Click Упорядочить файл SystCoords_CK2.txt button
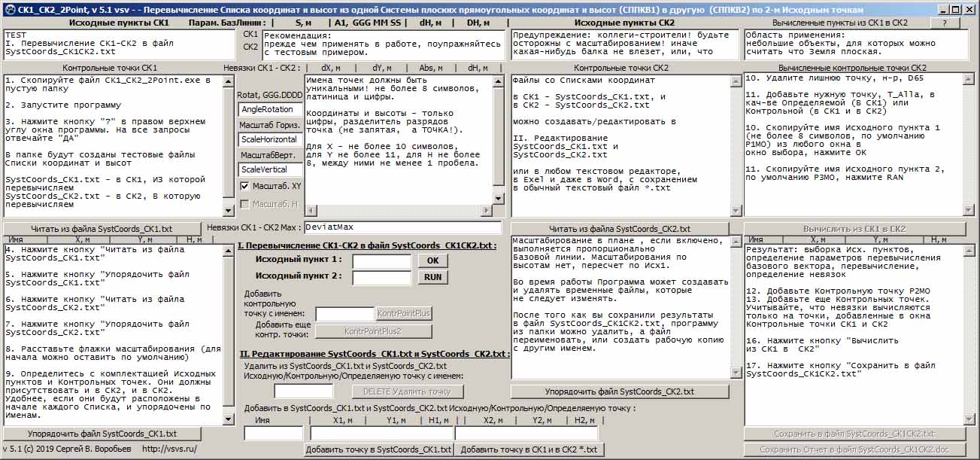 click(x=620, y=391)
